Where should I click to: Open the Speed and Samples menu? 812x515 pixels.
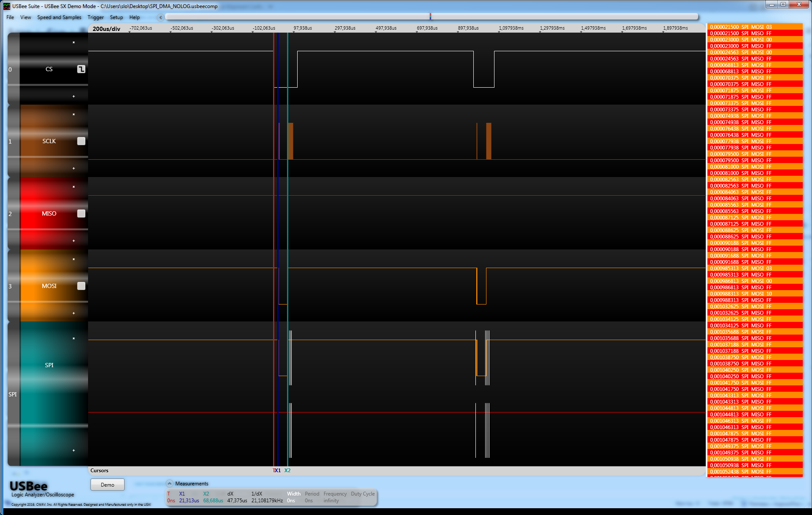pyautogui.click(x=59, y=17)
